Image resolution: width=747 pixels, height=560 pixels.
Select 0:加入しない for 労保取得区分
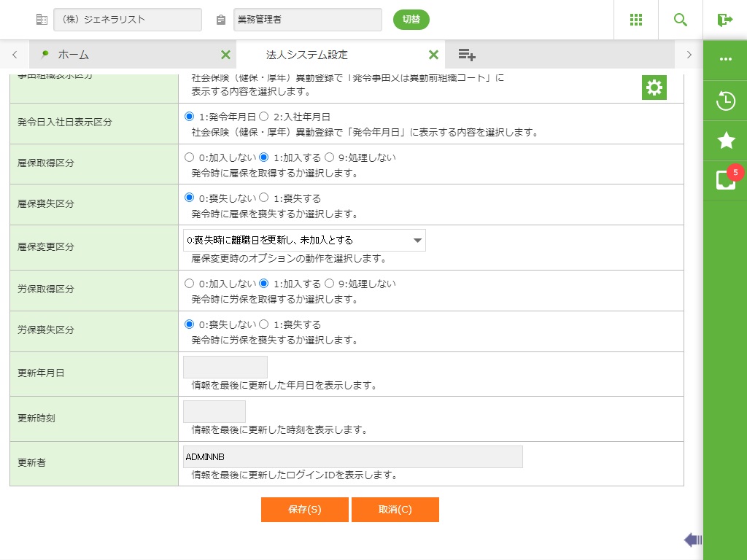click(x=190, y=284)
